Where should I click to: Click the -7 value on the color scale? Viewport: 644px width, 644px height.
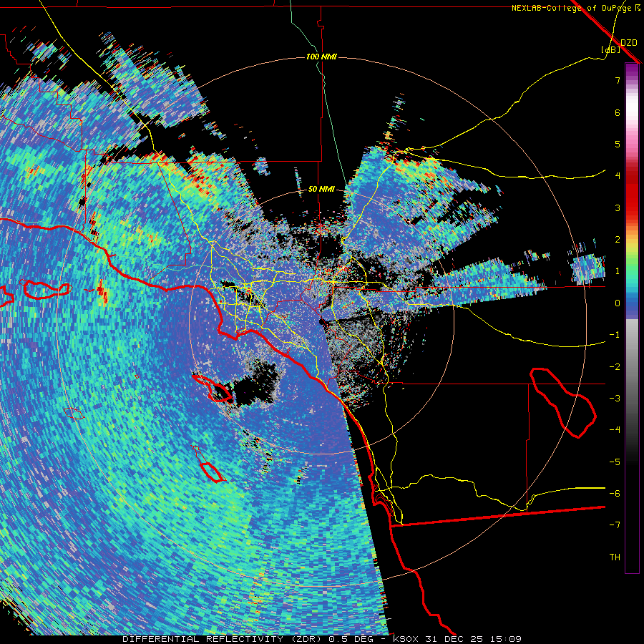615,525
